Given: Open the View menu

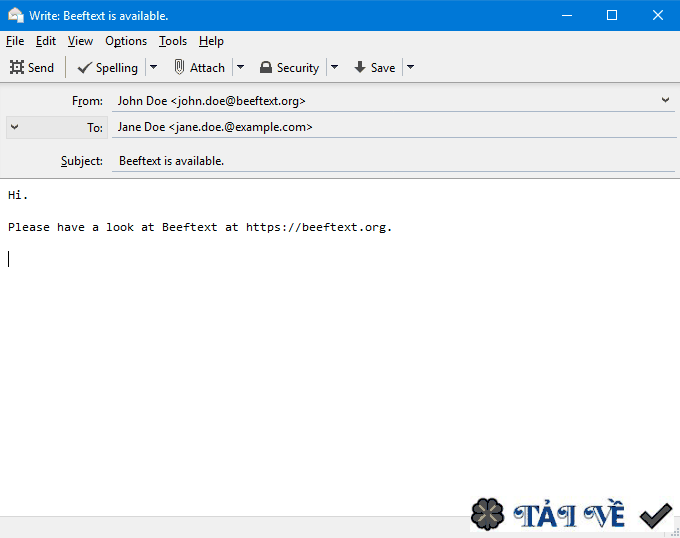Looking at the screenshot, I should pyautogui.click(x=80, y=41).
